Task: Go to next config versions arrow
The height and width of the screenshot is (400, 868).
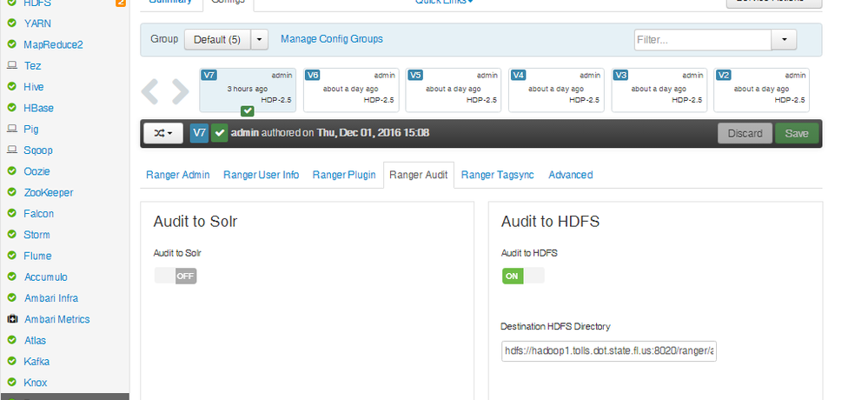Action: [x=181, y=91]
